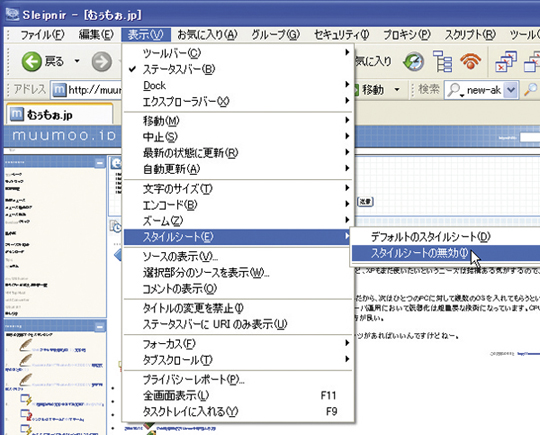Click the third feather pen icon in sidebar

click(x=25, y=380)
